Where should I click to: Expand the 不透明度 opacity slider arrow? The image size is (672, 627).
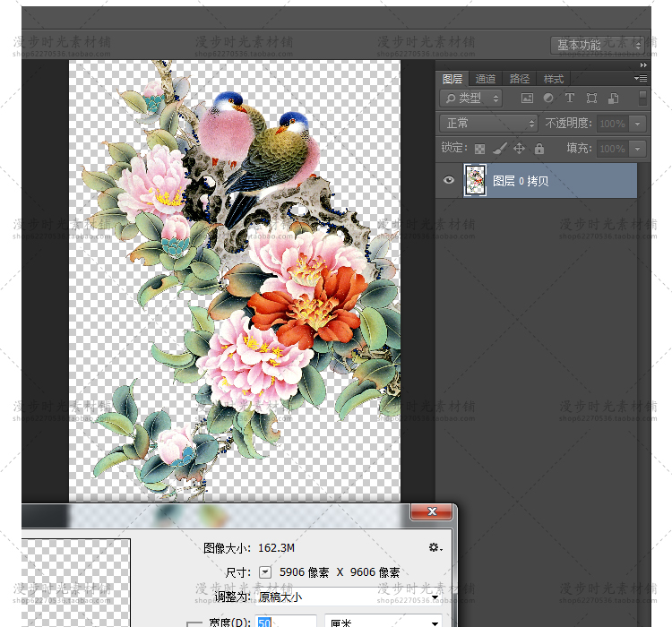point(637,124)
